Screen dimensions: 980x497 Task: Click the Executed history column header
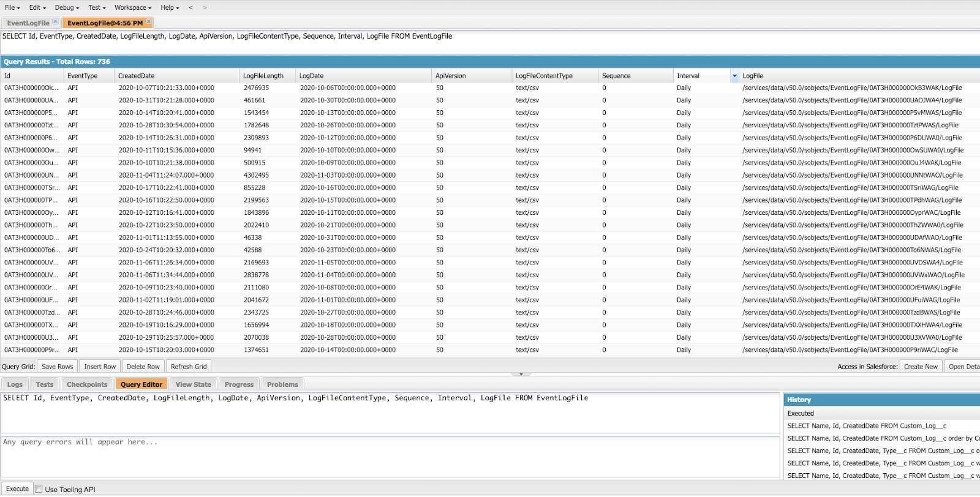pyautogui.click(x=882, y=413)
